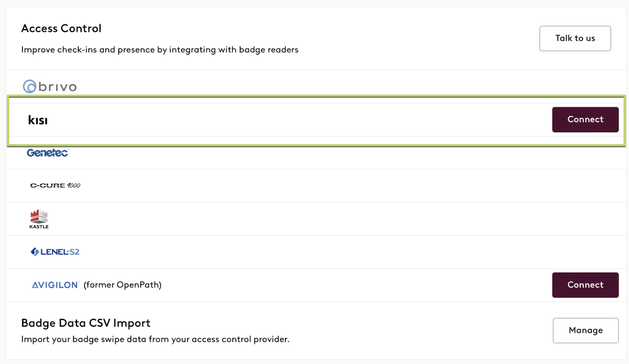Click the Badge Data CSV Import heading
The width and height of the screenshot is (629, 364).
(x=86, y=323)
